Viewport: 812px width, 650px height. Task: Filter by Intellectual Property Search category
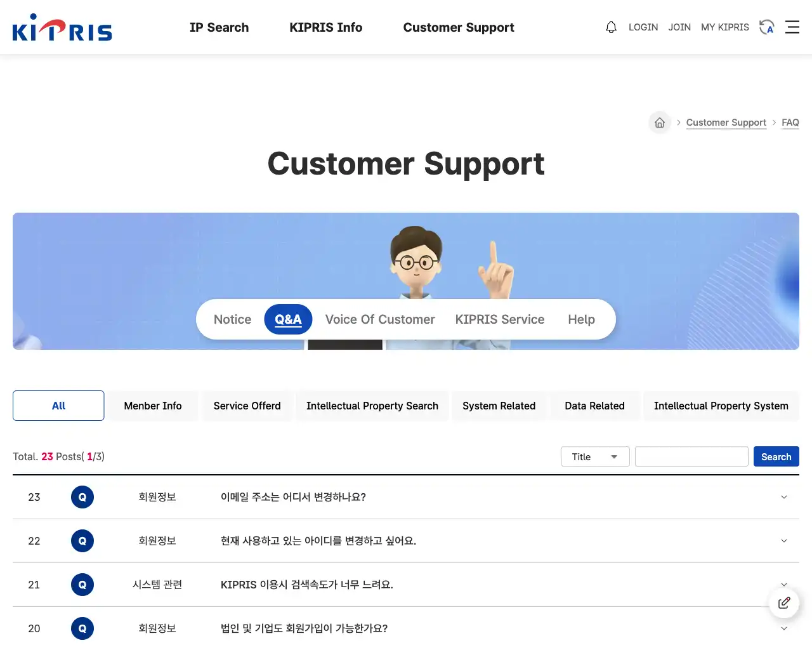pos(372,406)
